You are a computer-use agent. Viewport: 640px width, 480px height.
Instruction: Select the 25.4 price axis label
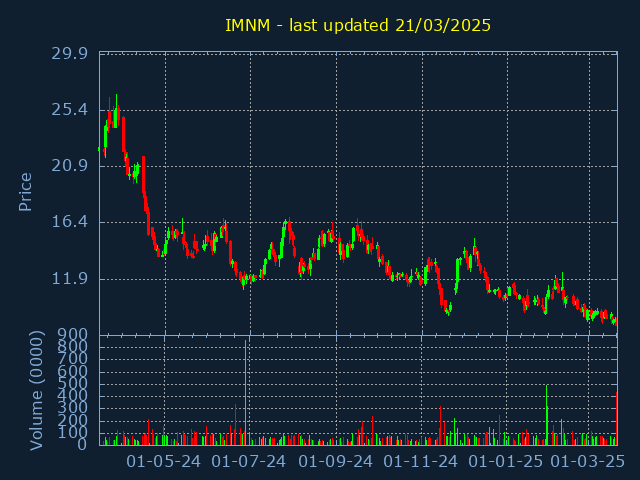(69, 110)
